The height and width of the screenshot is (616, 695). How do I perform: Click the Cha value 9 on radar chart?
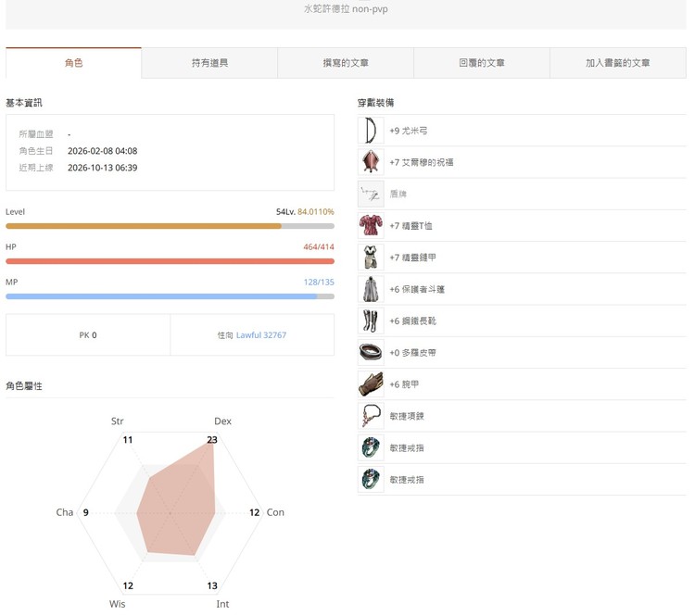click(86, 513)
